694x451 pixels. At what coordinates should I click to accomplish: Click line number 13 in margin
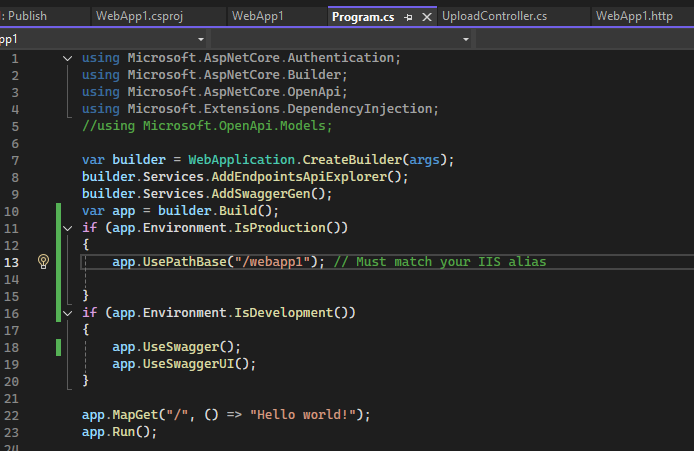pos(12,262)
